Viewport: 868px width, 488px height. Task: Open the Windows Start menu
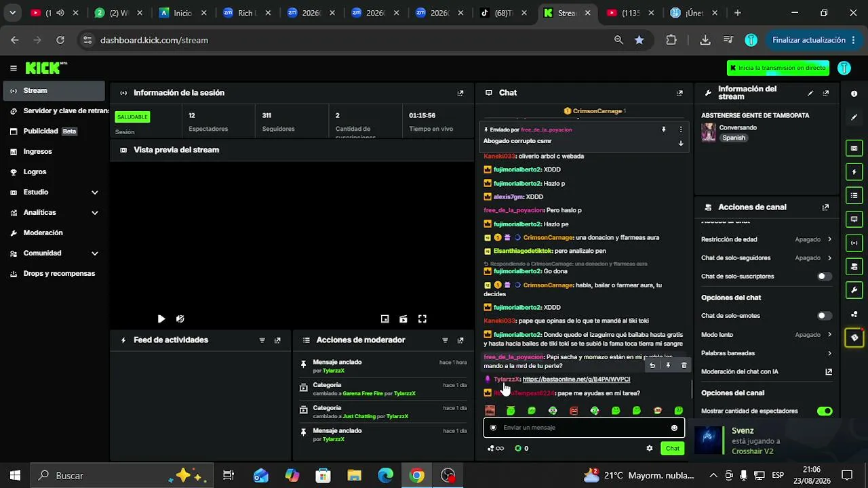click(x=15, y=476)
